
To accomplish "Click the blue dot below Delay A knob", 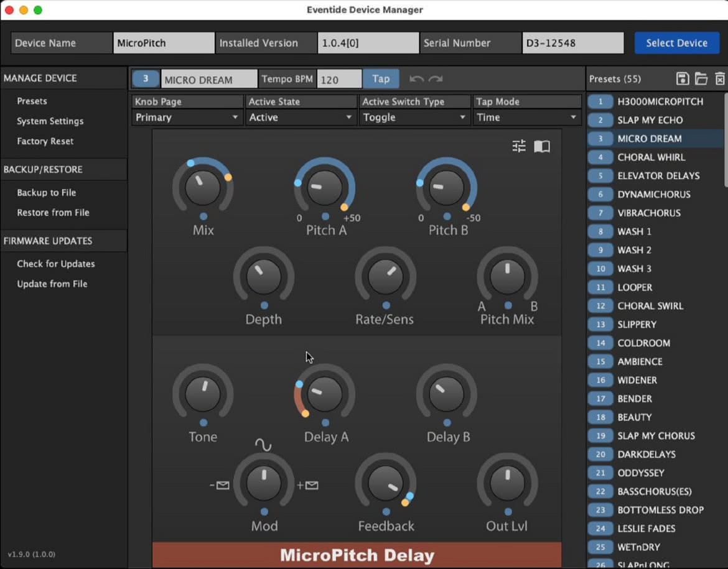I will click(325, 423).
